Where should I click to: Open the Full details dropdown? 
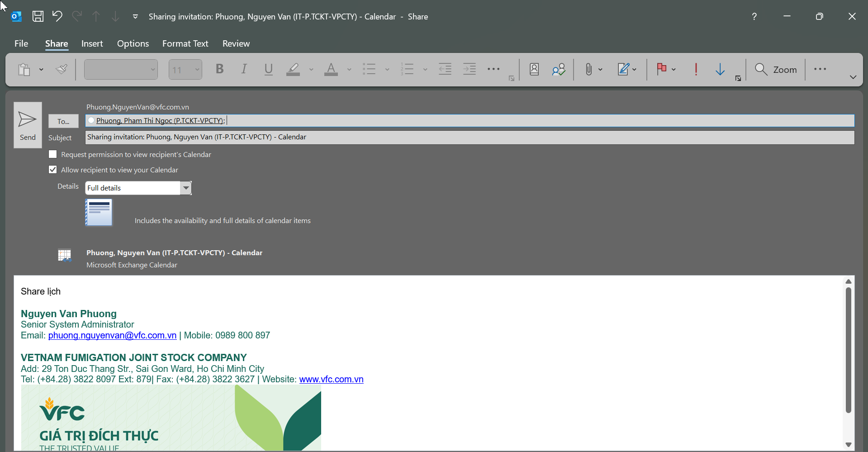(x=185, y=188)
